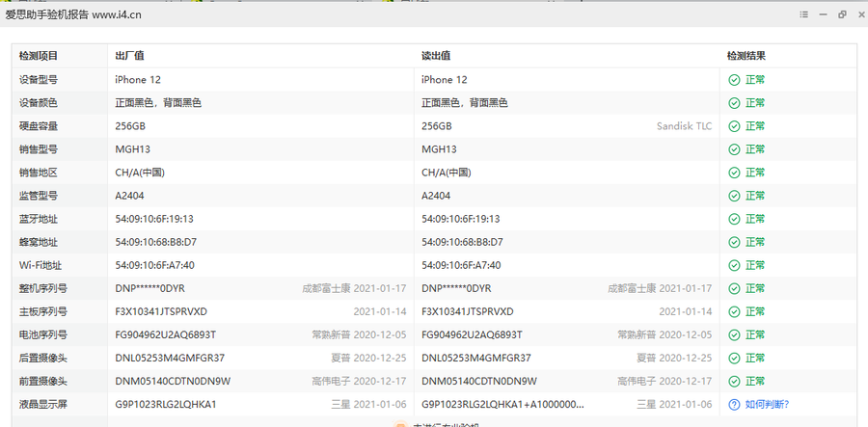868x427 pixels.
Task: Click factory 高伟电子 2020-12-17 camera note
Action: (x=359, y=381)
